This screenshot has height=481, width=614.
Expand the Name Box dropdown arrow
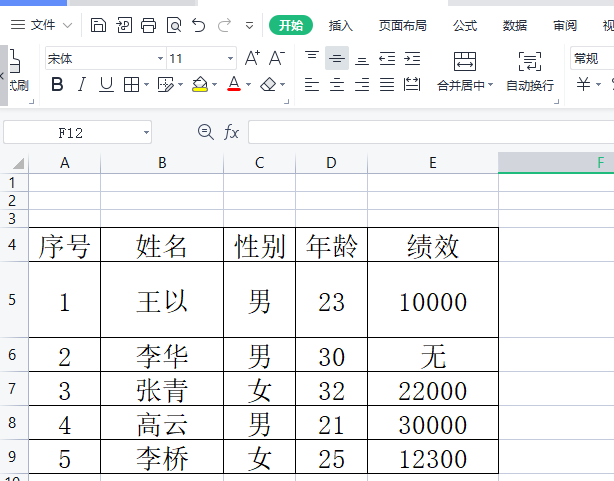click(146, 132)
